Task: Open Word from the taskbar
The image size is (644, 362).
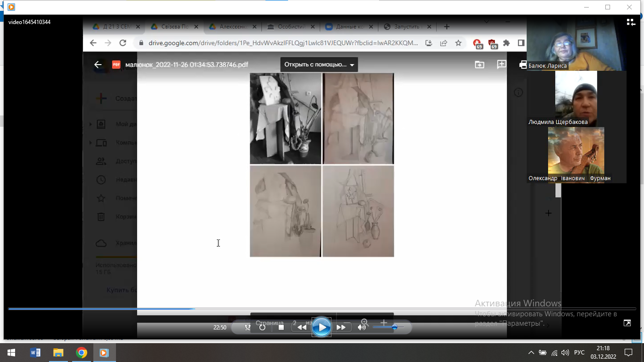Action: (35, 353)
